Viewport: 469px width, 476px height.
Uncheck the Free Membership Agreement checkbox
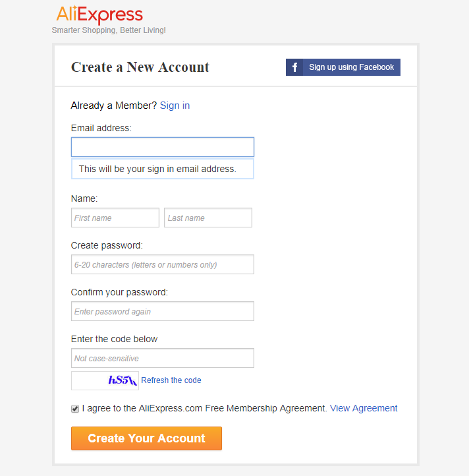tap(75, 409)
